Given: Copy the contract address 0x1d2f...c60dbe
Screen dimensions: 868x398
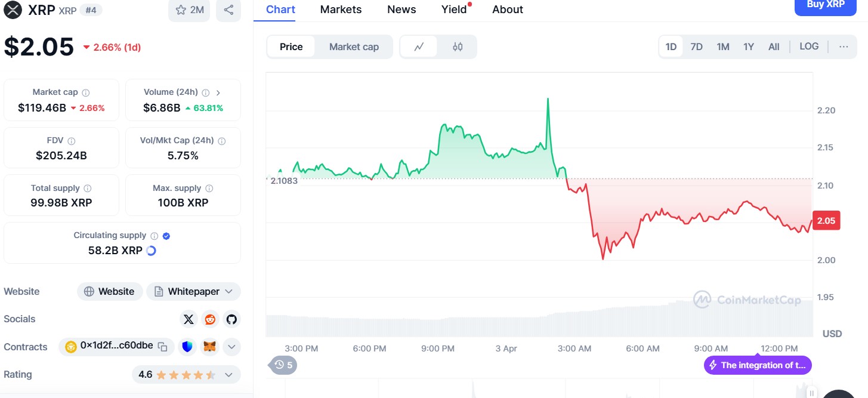Looking at the screenshot, I should point(162,346).
